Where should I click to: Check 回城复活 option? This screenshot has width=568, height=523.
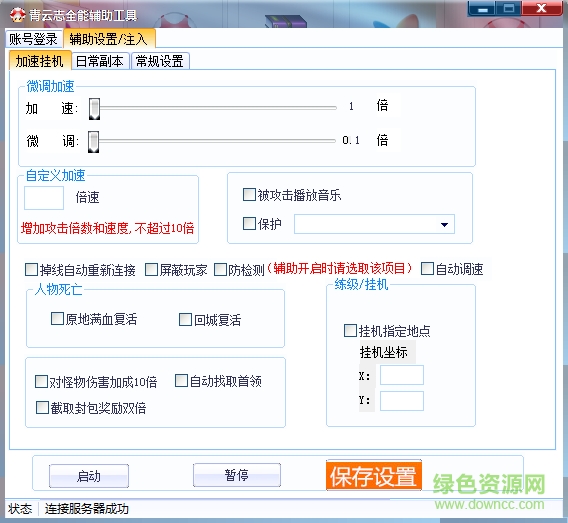point(185,319)
